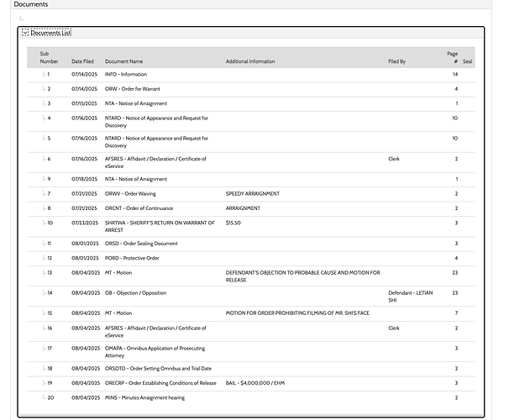Image resolution: width=530 pixels, height=420 pixels.
Task: Select sub number 3 Notice of Arraignment
Action: [135, 103]
